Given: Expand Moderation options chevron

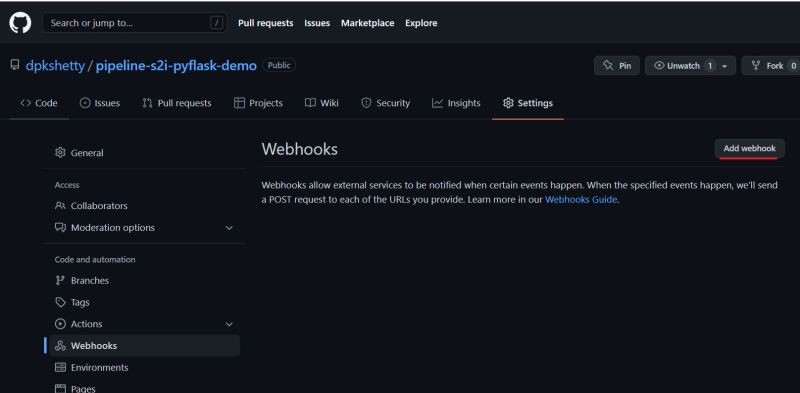Looking at the screenshot, I should 229,228.
